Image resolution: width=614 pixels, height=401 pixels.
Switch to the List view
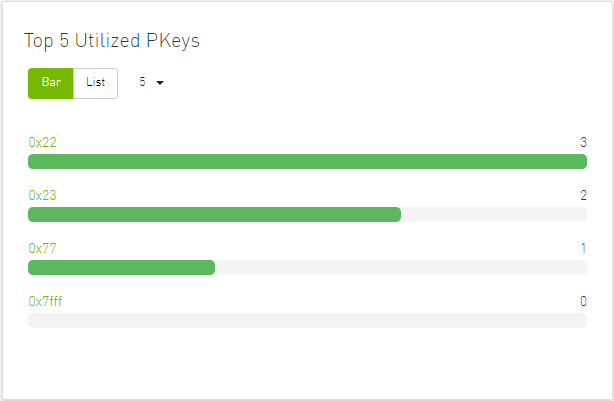pos(95,83)
